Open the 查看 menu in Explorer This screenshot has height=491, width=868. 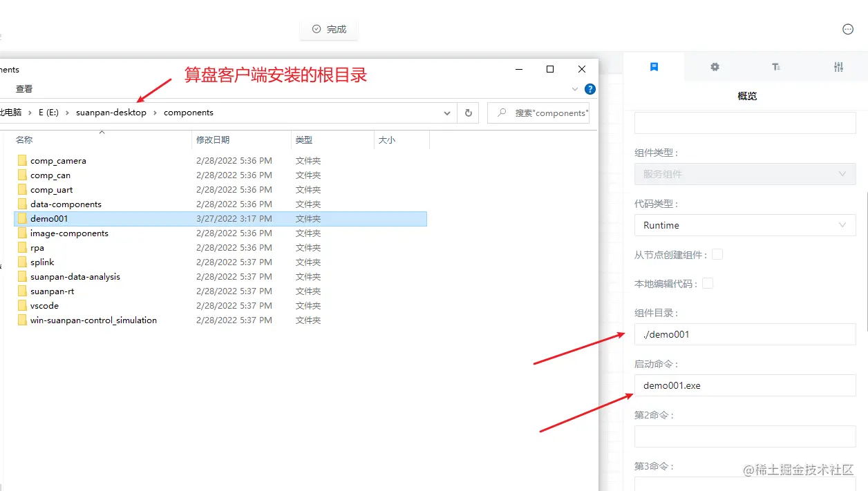(24, 89)
